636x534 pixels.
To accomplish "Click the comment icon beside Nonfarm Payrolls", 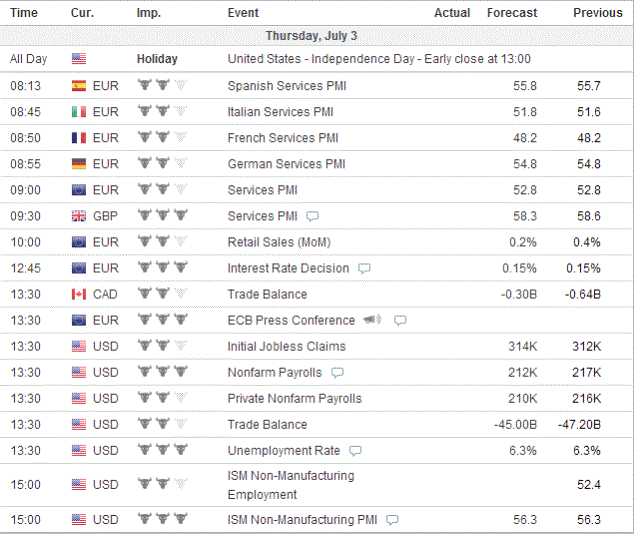I will coord(337,373).
